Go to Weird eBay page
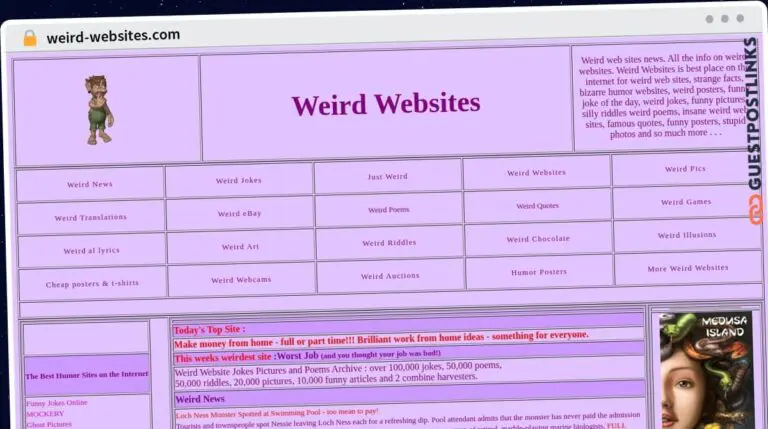The width and height of the screenshot is (768, 429). (x=240, y=214)
